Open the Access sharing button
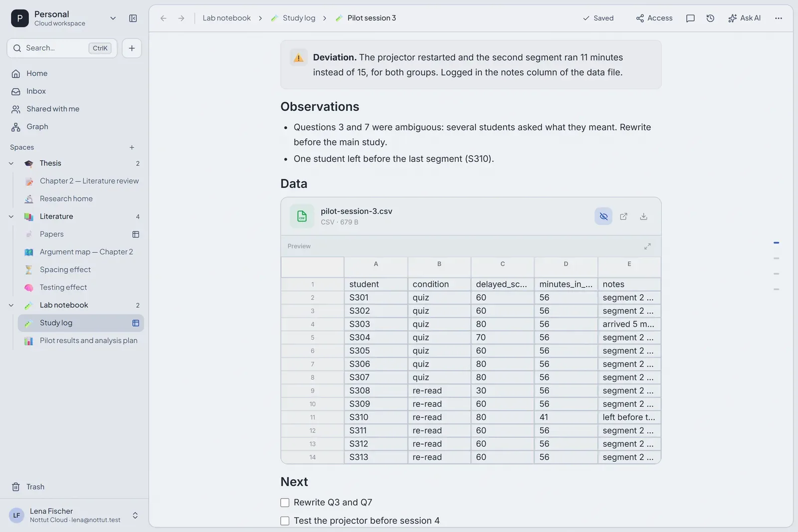The width and height of the screenshot is (798, 532). click(x=654, y=18)
